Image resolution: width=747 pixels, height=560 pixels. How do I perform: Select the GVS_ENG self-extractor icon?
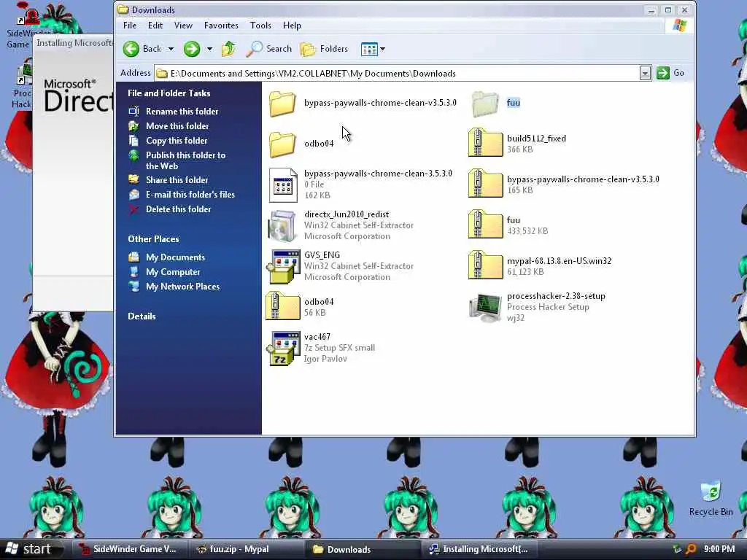coord(284,267)
